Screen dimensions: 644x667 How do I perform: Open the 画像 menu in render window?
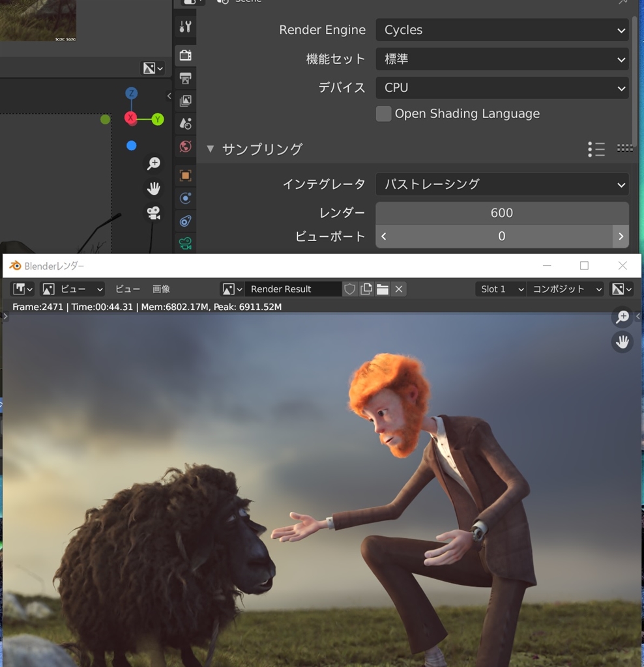pos(161,289)
